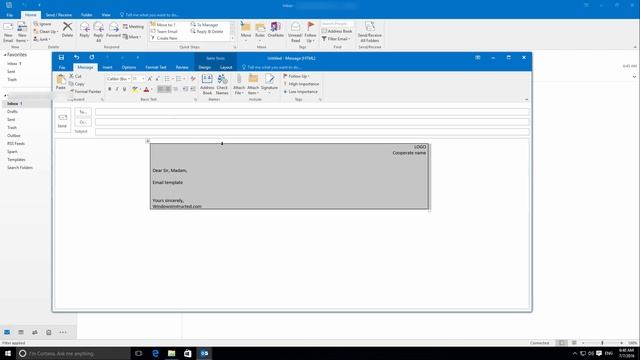Open New Items dropdown in main ribbon
The width and height of the screenshot is (640, 360).
coord(22,32)
